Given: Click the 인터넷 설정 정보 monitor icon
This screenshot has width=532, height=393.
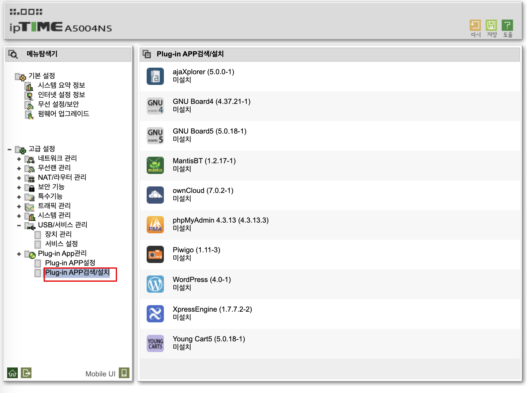Looking at the screenshot, I should [x=29, y=96].
